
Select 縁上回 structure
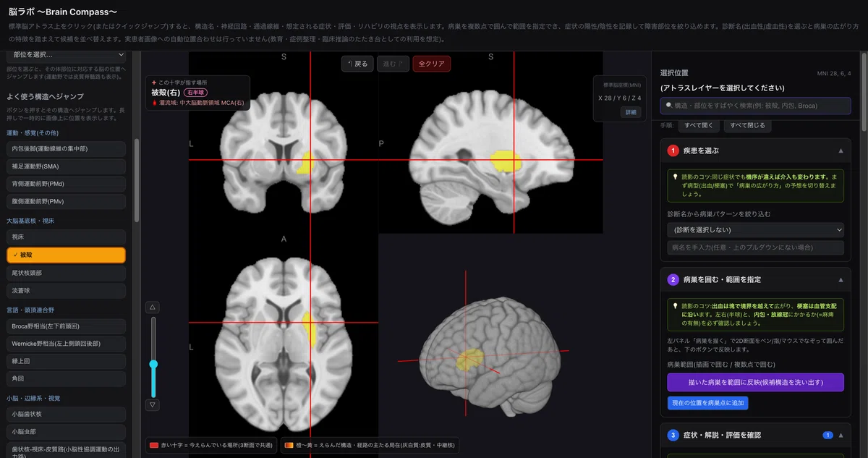click(67, 361)
